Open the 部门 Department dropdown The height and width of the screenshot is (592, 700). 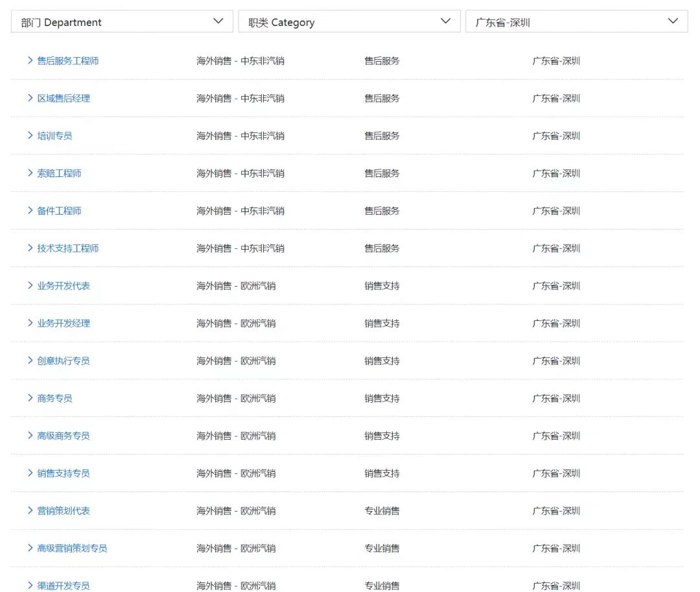pos(122,22)
